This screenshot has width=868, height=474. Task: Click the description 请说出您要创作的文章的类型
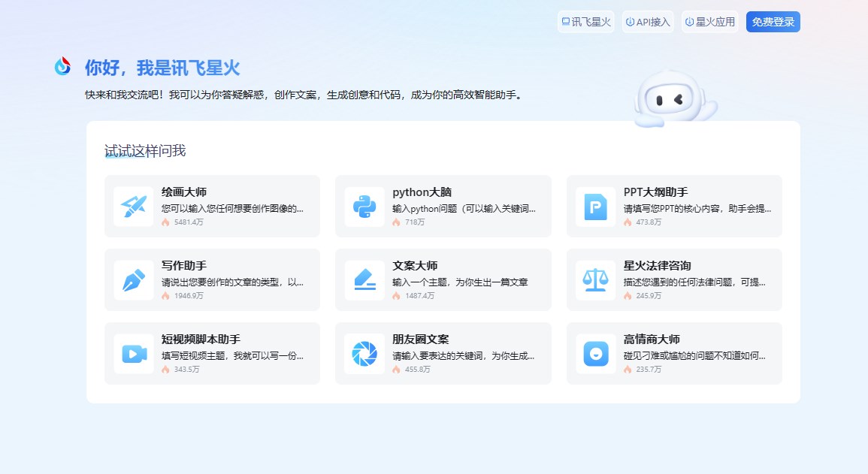point(232,282)
